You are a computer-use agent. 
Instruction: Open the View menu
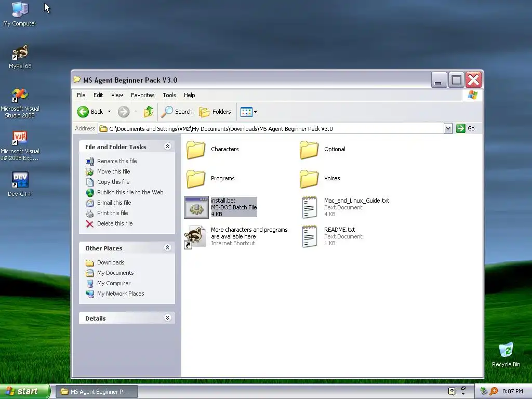(x=117, y=95)
